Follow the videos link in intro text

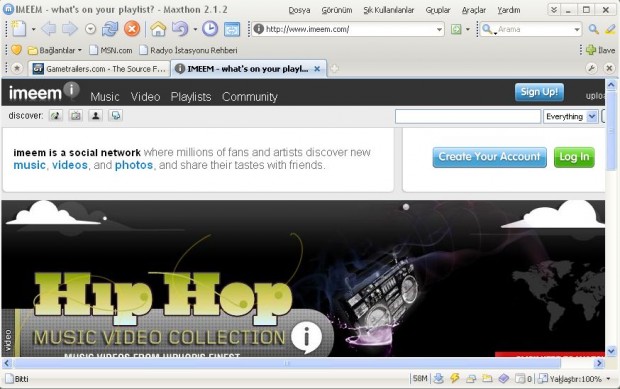point(70,165)
